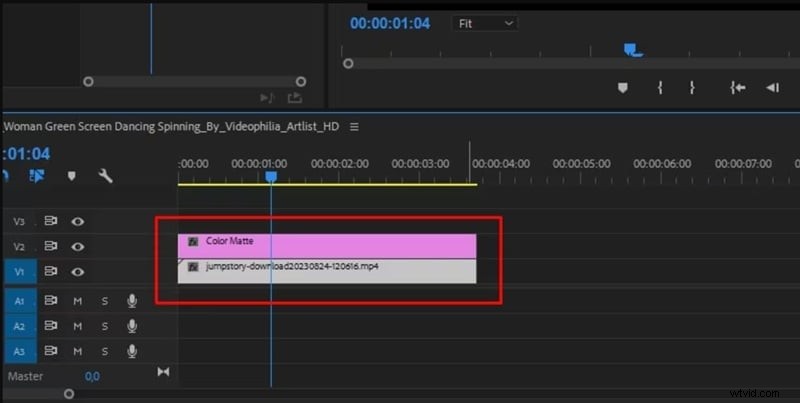
Task: Toggle sync lock on V2 track
Action: [51, 246]
